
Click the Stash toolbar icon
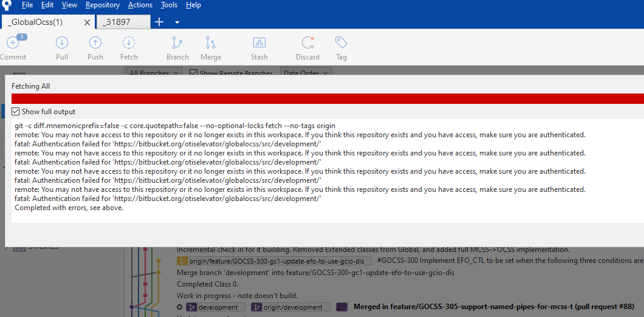(x=259, y=43)
